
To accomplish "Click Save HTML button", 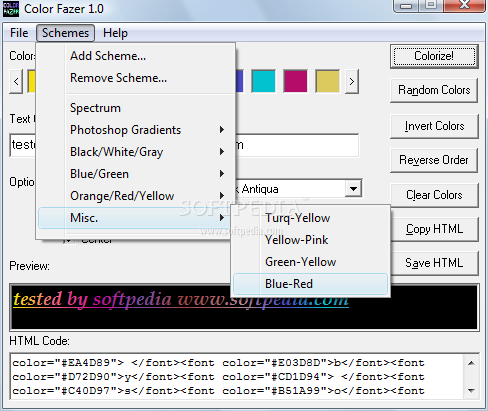I will click(434, 263).
